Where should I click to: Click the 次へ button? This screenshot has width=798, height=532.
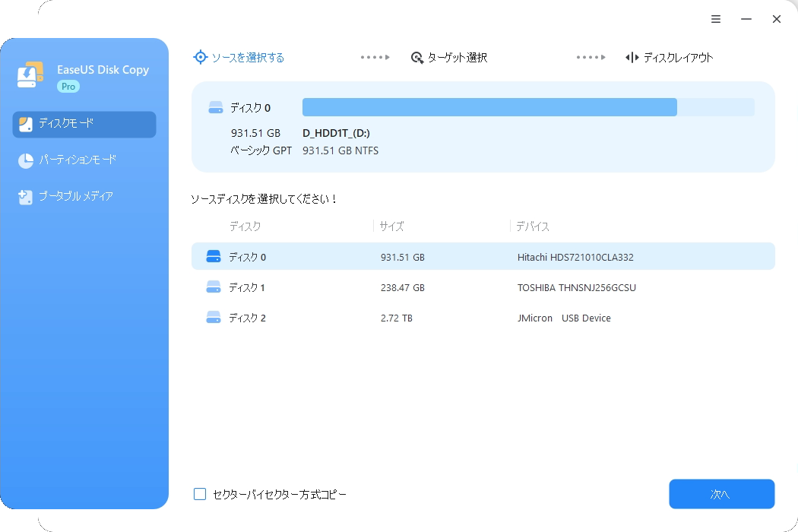pos(722,494)
